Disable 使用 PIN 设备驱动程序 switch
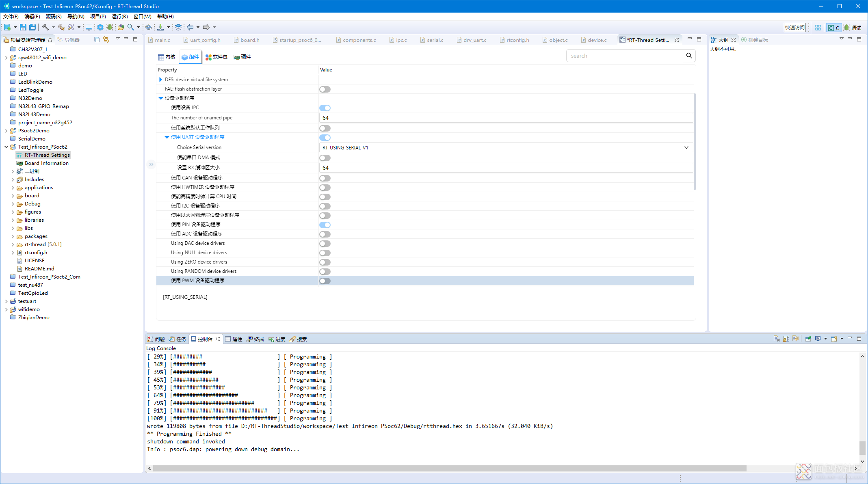The height and width of the screenshot is (484, 868). 325,225
